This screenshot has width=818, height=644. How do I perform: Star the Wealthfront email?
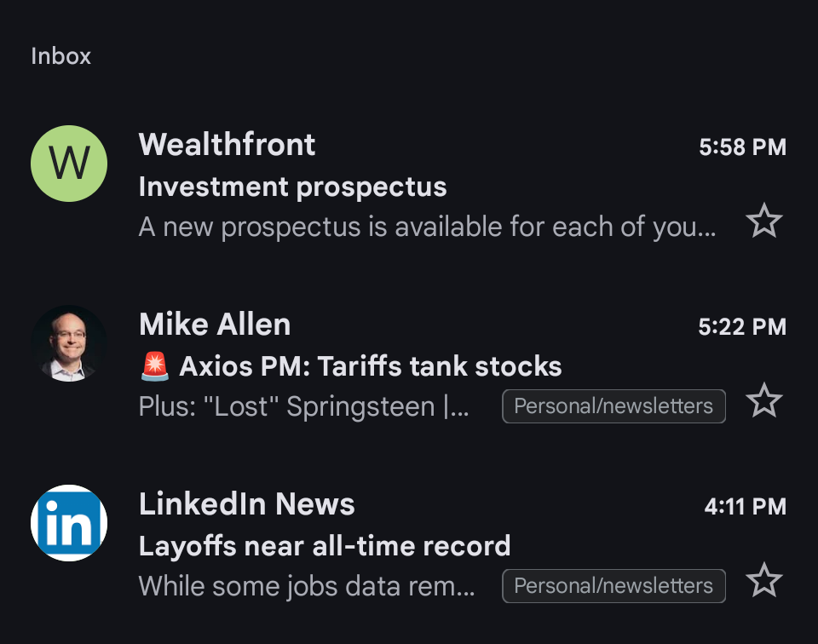(764, 221)
